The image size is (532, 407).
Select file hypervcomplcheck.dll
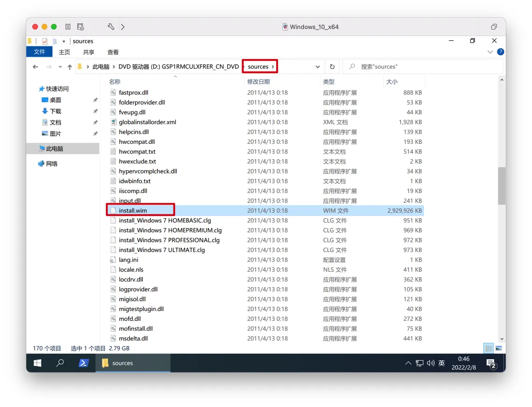(x=148, y=171)
